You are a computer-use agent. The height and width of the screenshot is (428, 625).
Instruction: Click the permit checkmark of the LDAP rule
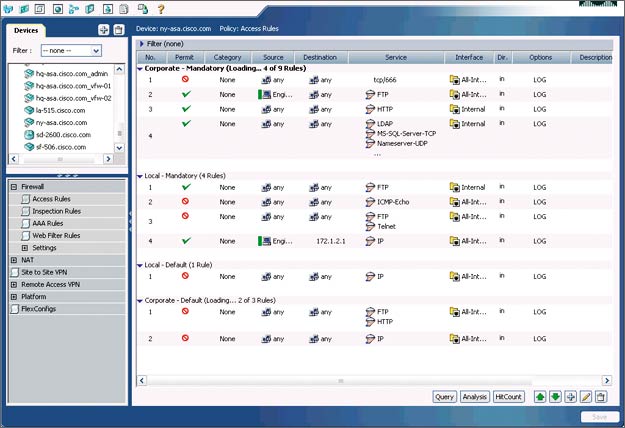click(186, 124)
